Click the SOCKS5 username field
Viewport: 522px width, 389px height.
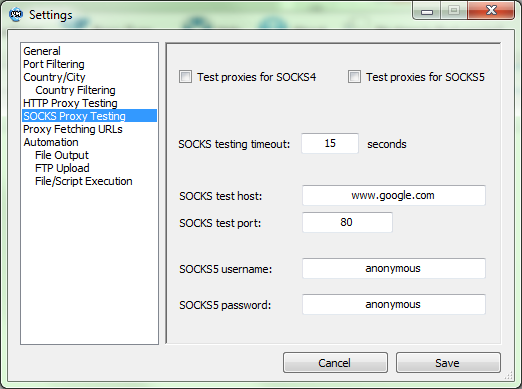[x=394, y=268]
